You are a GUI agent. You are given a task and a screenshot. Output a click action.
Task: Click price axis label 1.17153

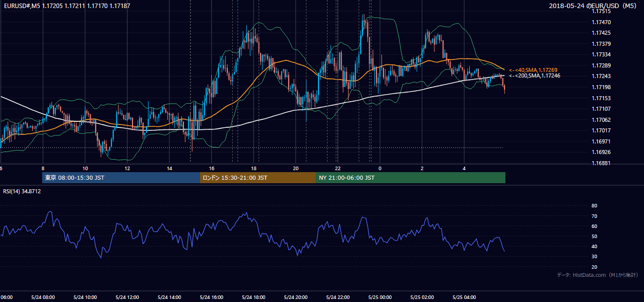(x=601, y=98)
